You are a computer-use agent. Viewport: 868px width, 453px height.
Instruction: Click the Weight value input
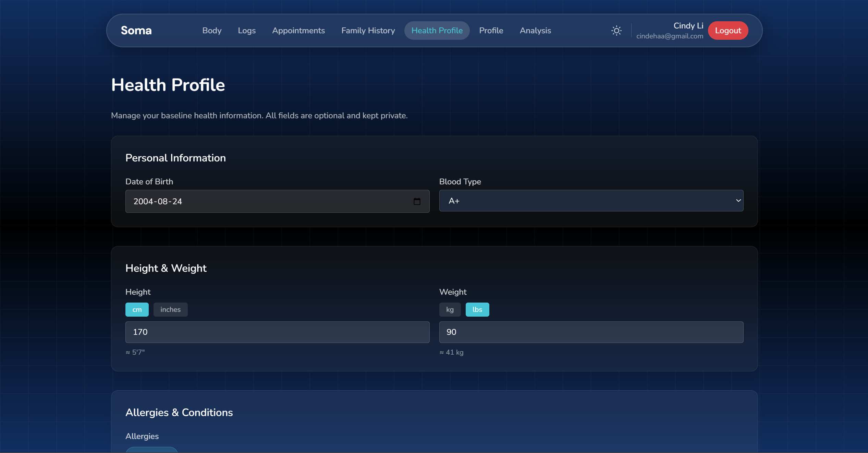click(591, 332)
